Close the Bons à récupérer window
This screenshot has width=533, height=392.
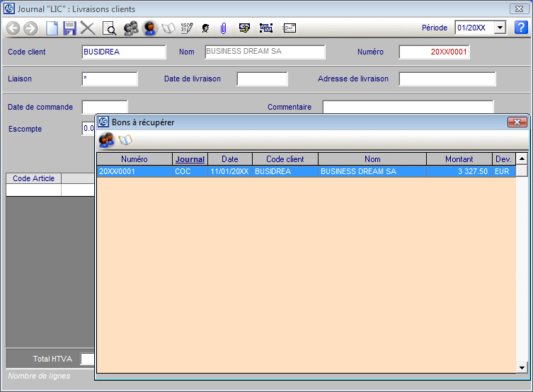pyautogui.click(x=517, y=122)
